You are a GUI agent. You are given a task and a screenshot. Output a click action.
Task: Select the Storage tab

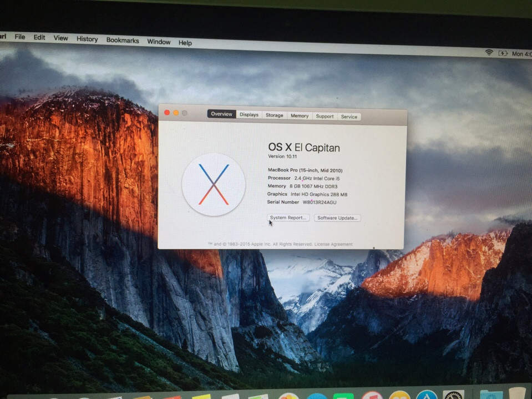click(274, 115)
